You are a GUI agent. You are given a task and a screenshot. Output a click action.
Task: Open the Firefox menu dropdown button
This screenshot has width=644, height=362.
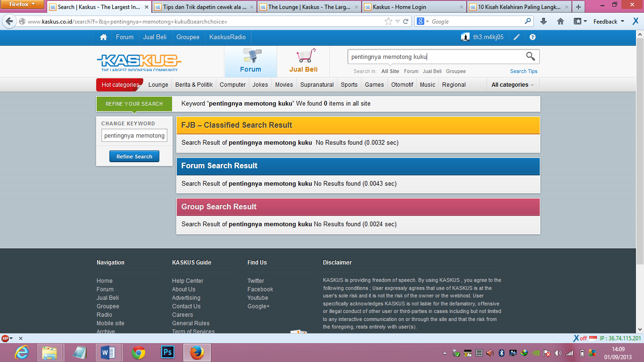22,4
